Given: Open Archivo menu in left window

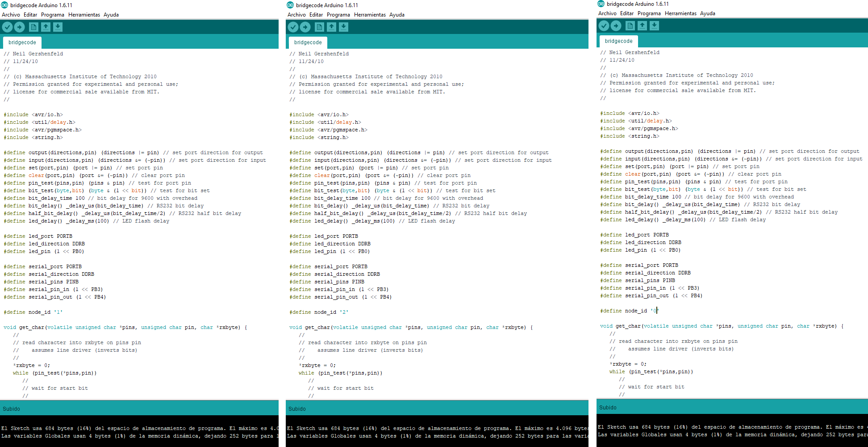Looking at the screenshot, I should click(11, 15).
